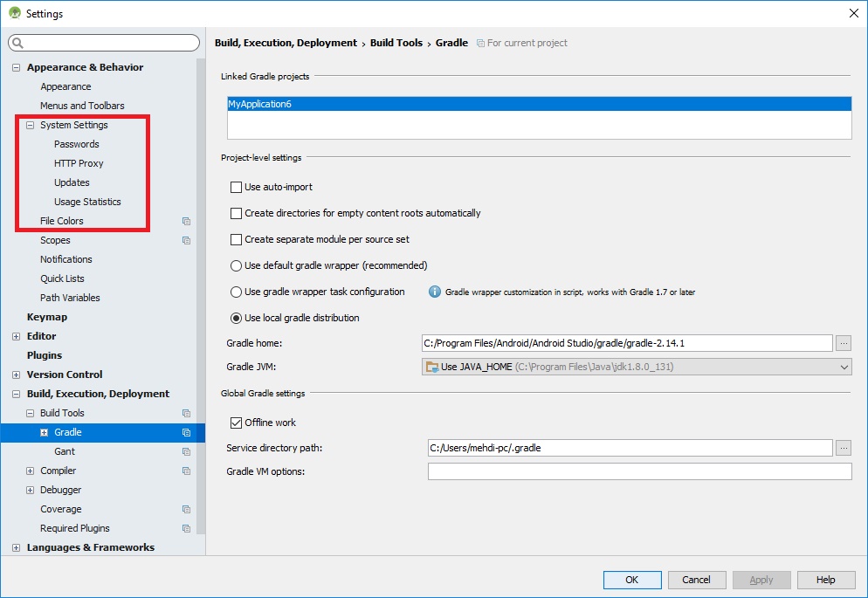Viewport: 868px width, 598px height.
Task: Open the Gradle JVM dropdown
Action: 844,367
